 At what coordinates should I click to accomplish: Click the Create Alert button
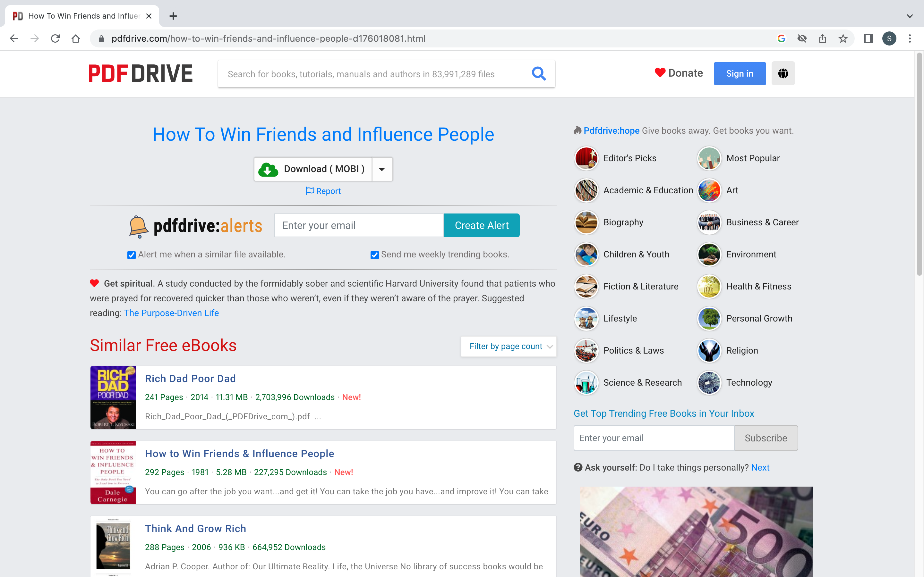pos(482,225)
